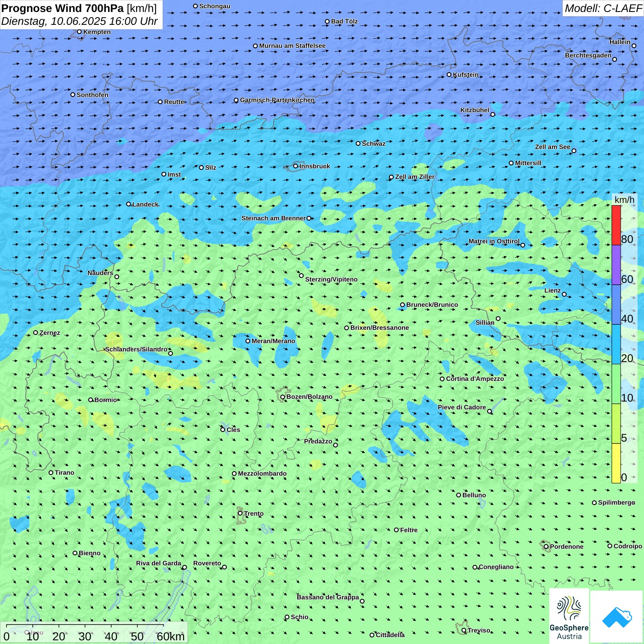Click the light green 10 km/h legend band
This screenshot has height=644, width=644.
pyautogui.click(x=616, y=384)
